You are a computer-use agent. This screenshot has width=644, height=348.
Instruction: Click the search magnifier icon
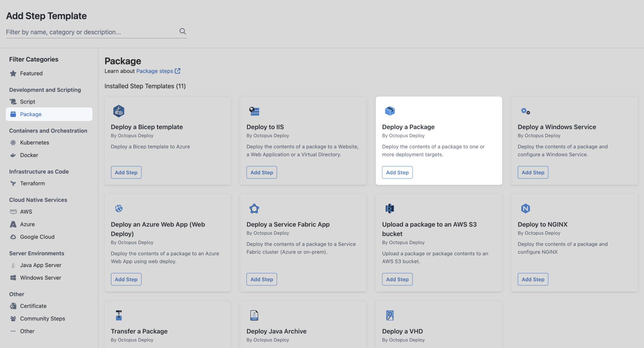(x=183, y=31)
